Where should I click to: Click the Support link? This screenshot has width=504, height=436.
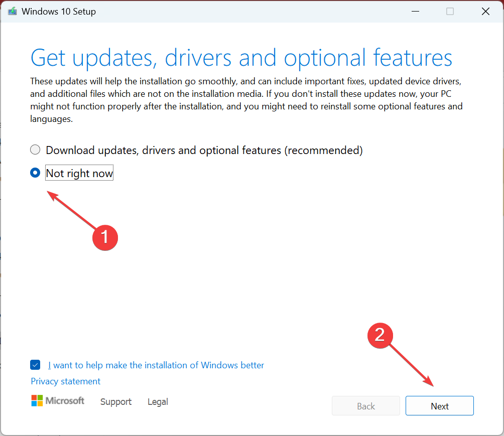(x=116, y=401)
